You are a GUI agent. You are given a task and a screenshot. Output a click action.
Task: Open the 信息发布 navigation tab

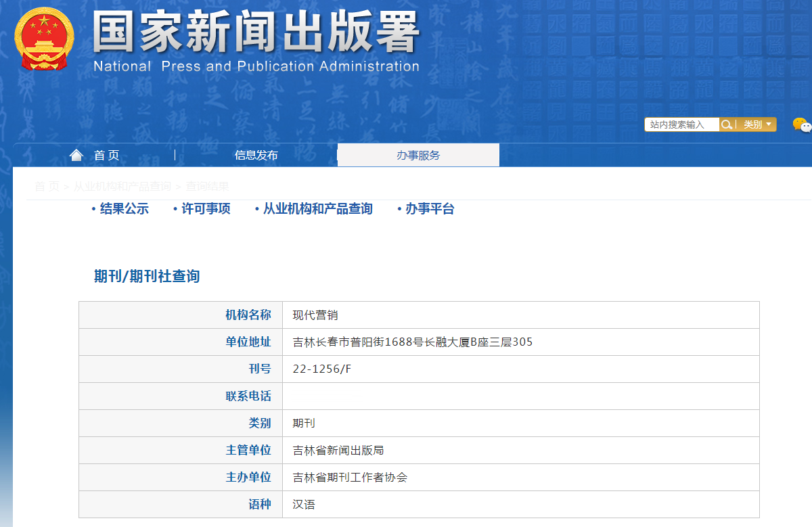tap(256, 156)
